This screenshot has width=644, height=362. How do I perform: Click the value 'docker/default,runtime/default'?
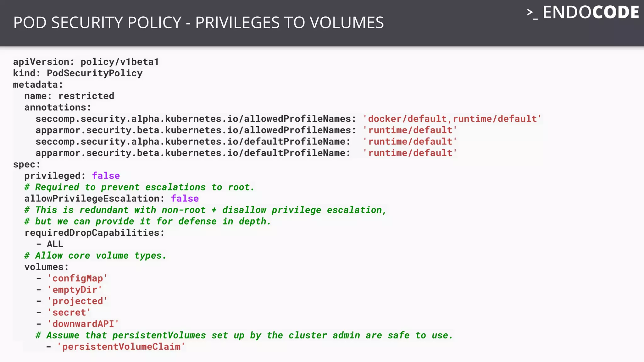(452, 119)
